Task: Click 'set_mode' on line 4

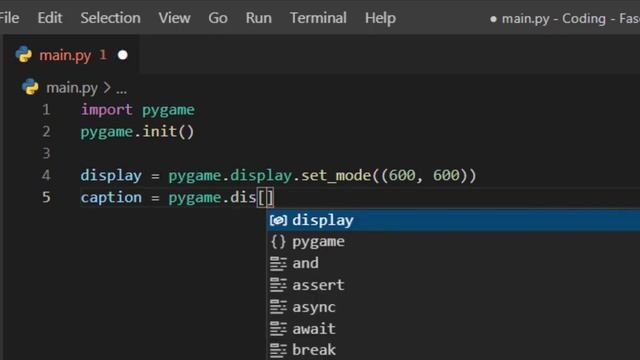Action: click(x=336, y=176)
